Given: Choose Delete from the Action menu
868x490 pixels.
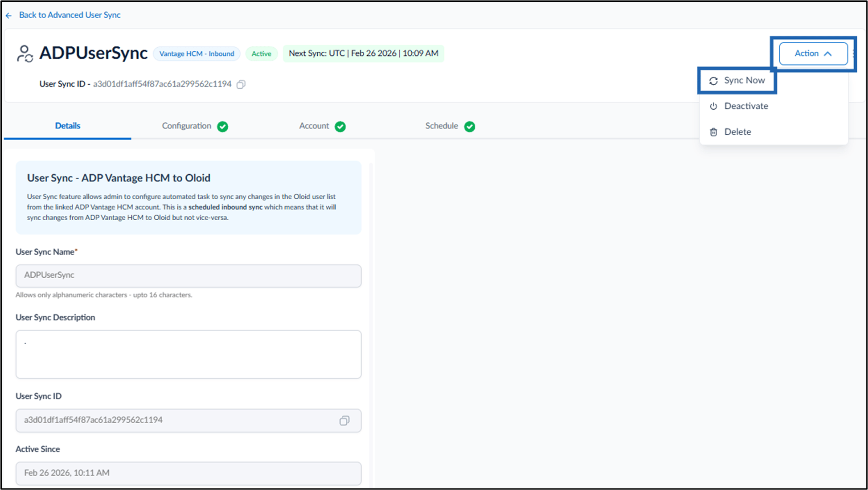Looking at the screenshot, I should coord(774,132).
